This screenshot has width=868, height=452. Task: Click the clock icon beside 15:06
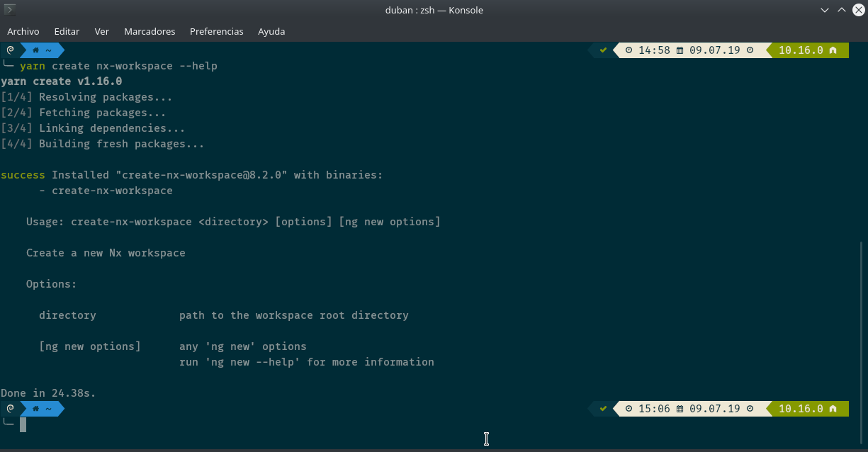(629, 409)
